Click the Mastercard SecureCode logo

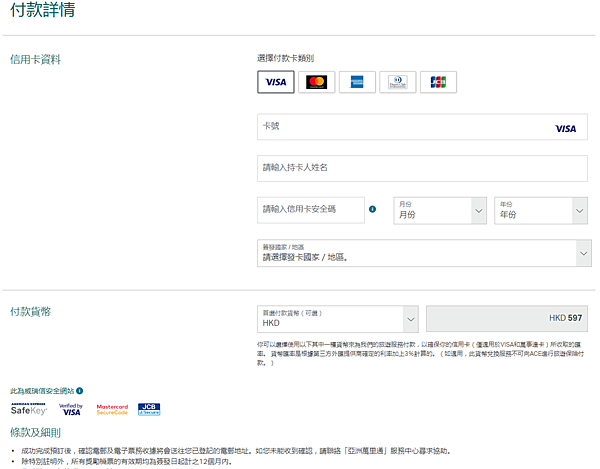pyautogui.click(x=112, y=409)
